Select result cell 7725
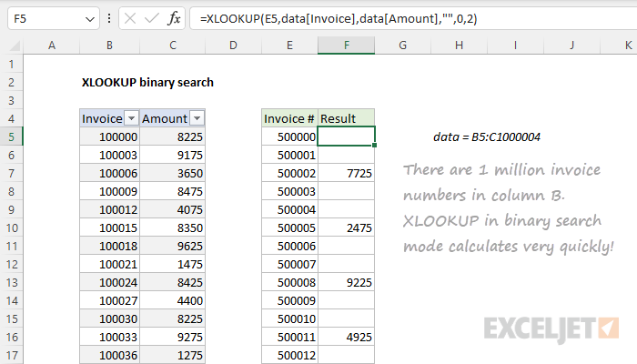The width and height of the screenshot is (637, 364). 346,174
